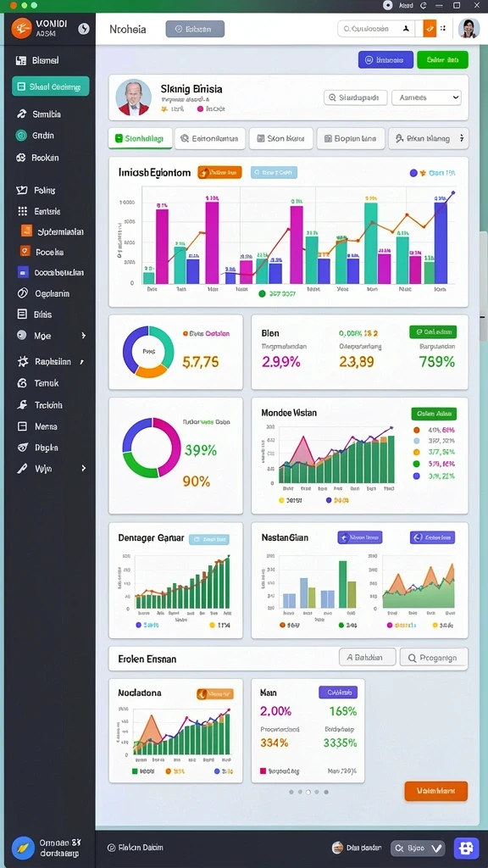488x868 pixels.
Task: Click the blue compass icon in bottom sidebar
Action: (x=23, y=848)
